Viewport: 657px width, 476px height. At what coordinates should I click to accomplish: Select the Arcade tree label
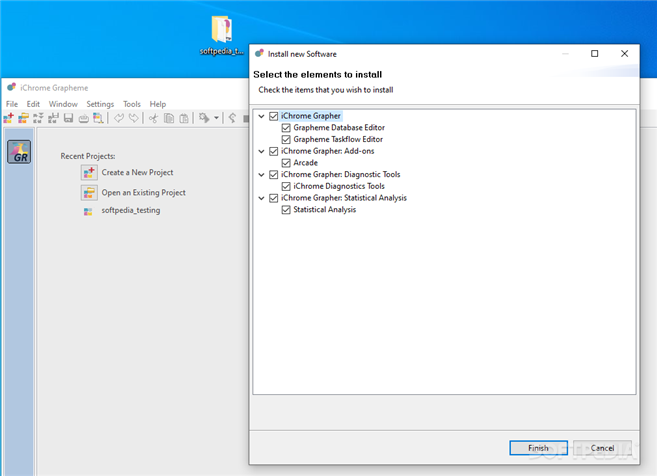click(305, 163)
